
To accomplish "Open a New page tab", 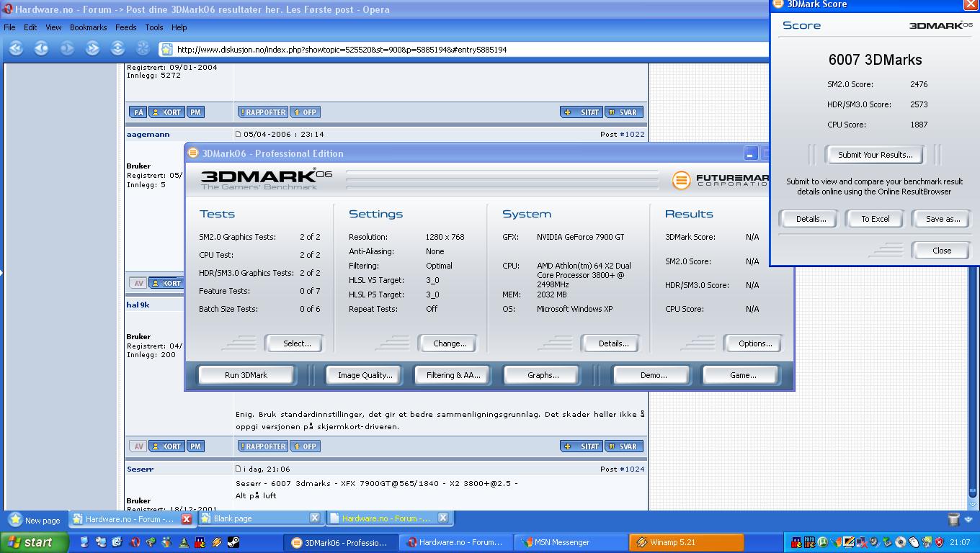I will click(x=35, y=520).
